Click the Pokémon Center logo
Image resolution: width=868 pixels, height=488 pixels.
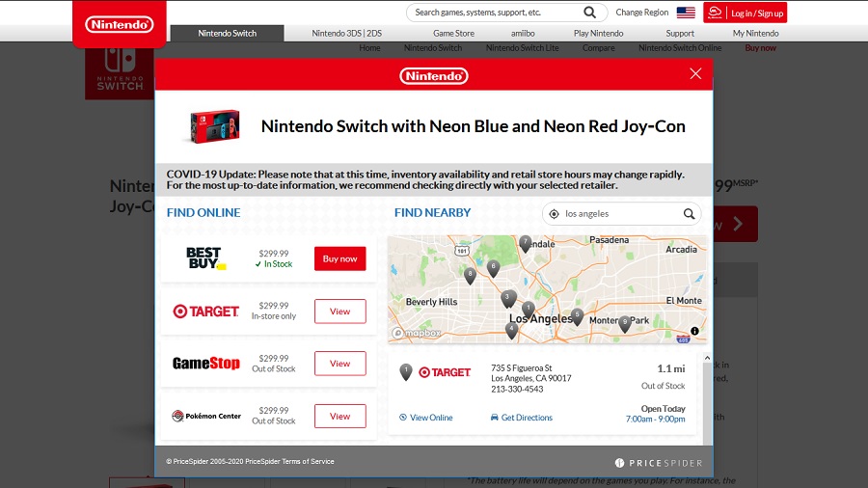[x=206, y=416]
